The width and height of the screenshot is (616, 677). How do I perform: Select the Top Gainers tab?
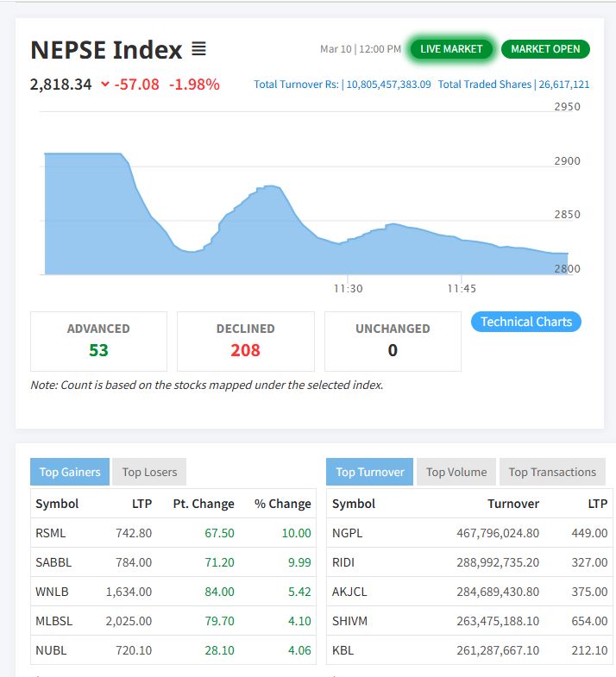point(70,472)
